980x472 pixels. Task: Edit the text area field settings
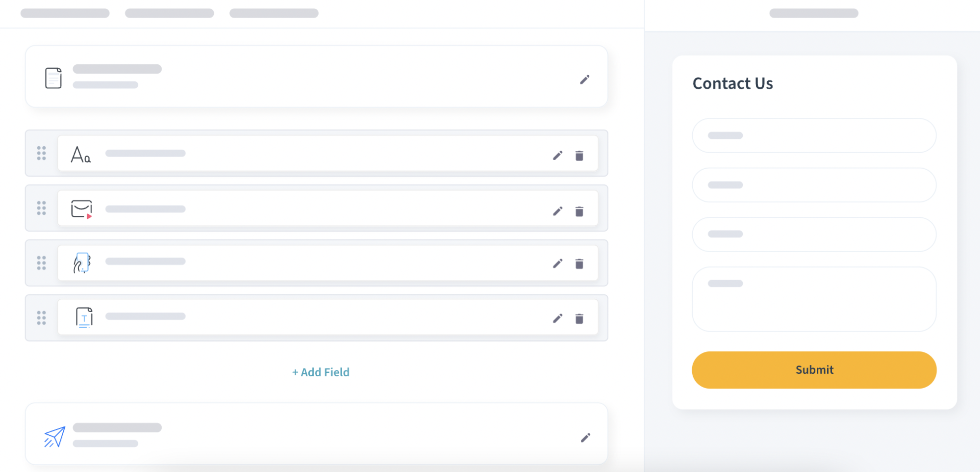click(x=557, y=318)
